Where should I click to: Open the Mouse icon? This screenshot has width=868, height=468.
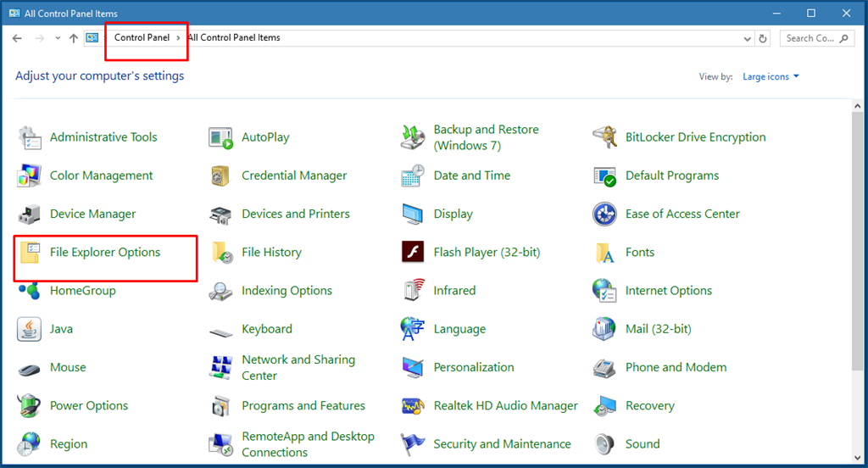[x=30, y=369]
